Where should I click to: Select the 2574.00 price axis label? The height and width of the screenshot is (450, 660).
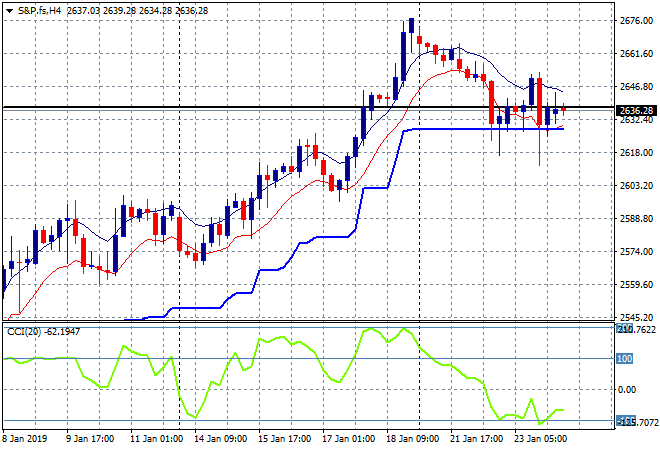pos(636,251)
